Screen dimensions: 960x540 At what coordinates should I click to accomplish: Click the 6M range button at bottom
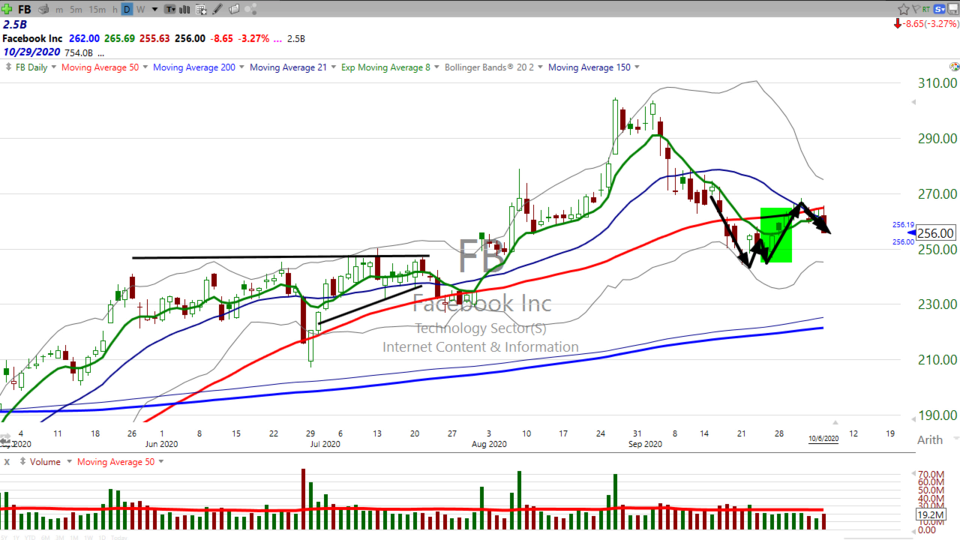(x=45, y=538)
